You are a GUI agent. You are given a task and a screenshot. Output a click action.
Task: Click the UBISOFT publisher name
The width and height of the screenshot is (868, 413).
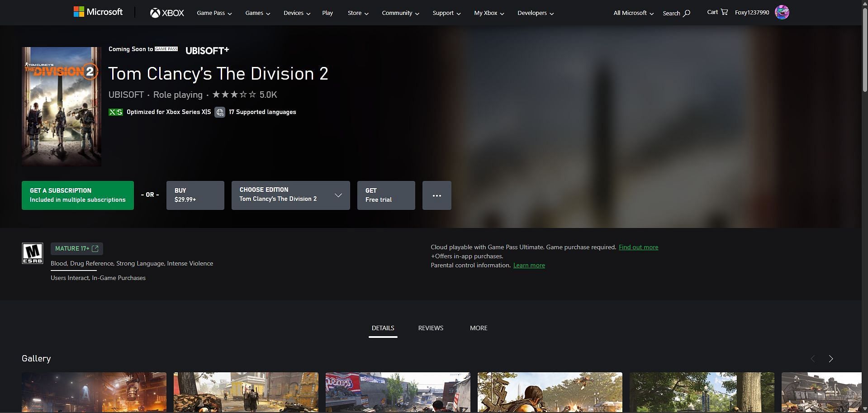pyautogui.click(x=126, y=95)
